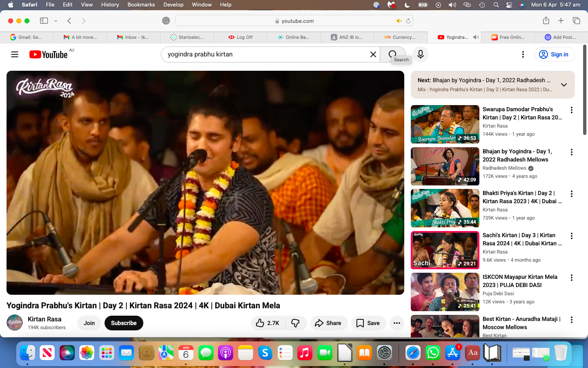Clear the search field with X icon

tap(373, 54)
